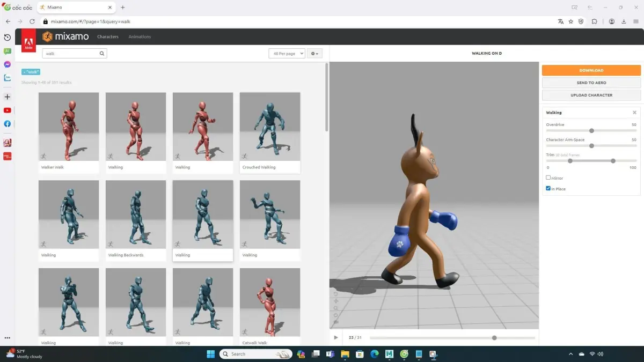The width and height of the screenshot is (644, 362).
Task: Click the orange DOWNLOAD button
Action: (x=591, y=70)
